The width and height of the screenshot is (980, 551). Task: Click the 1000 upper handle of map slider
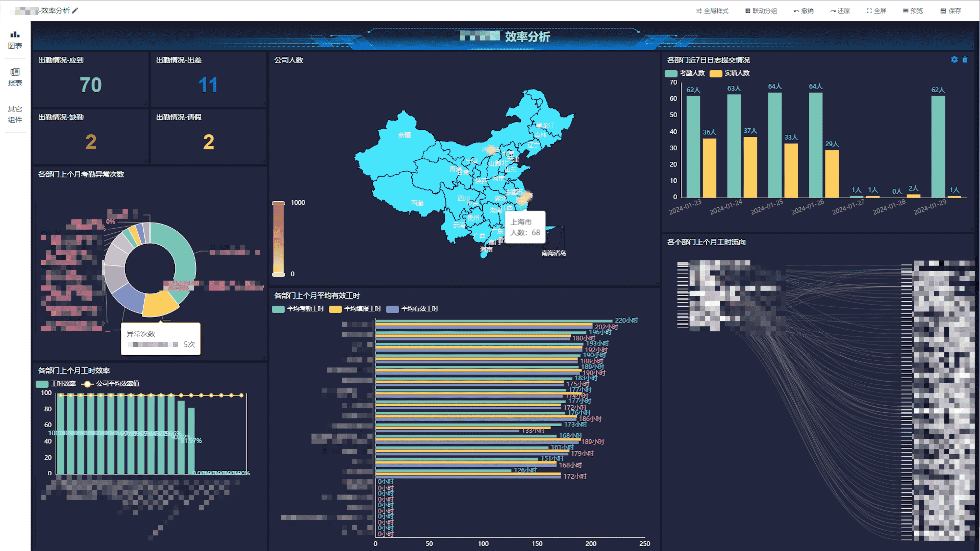(x=278, y=203)
